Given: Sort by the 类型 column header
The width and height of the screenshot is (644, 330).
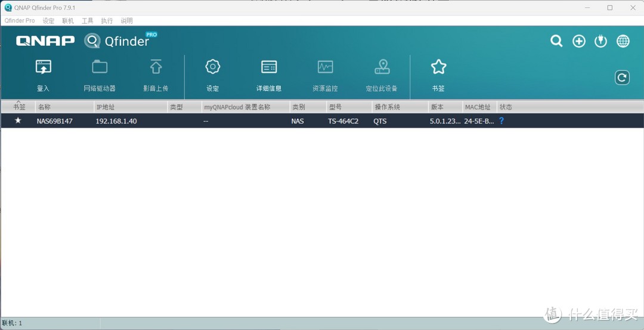Looking at the screenshot, I should pyautogui.click(x=184, y=107).
